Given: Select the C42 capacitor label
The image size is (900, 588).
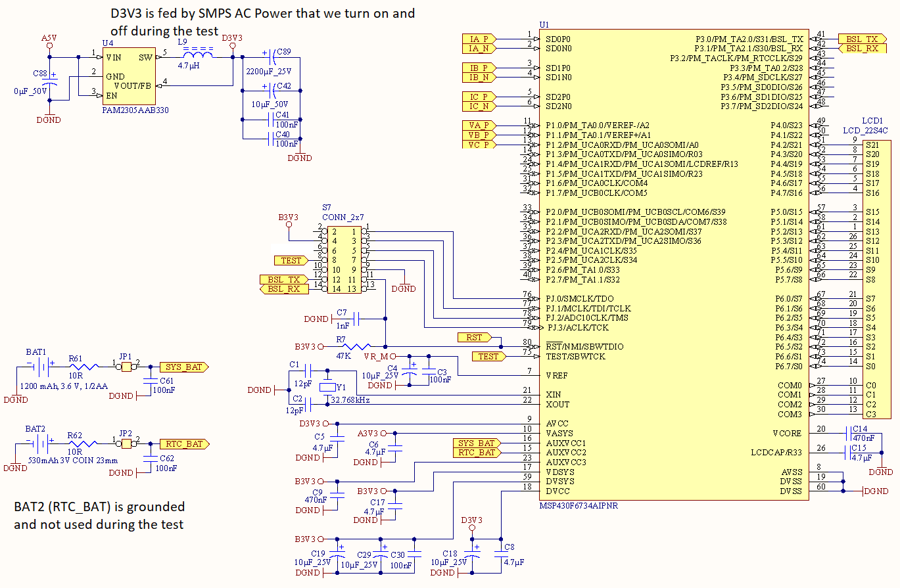Looking at the screenshot, I should coord(283,86).
